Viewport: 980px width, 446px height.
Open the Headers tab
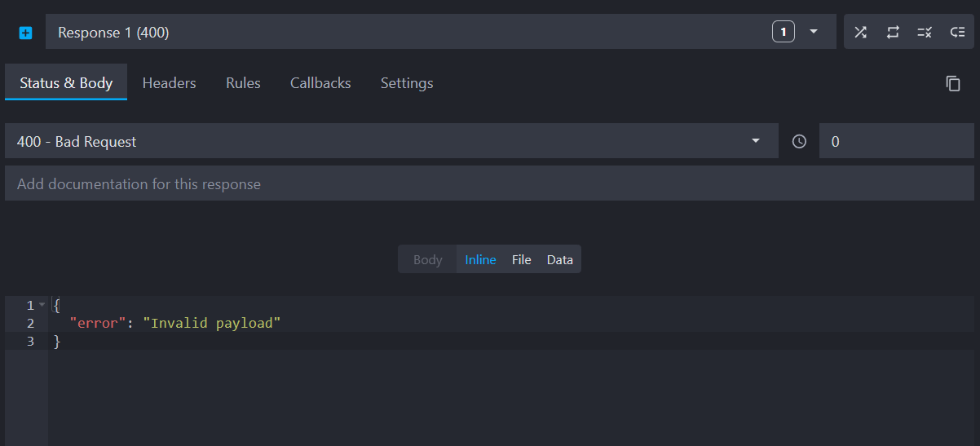169,83
